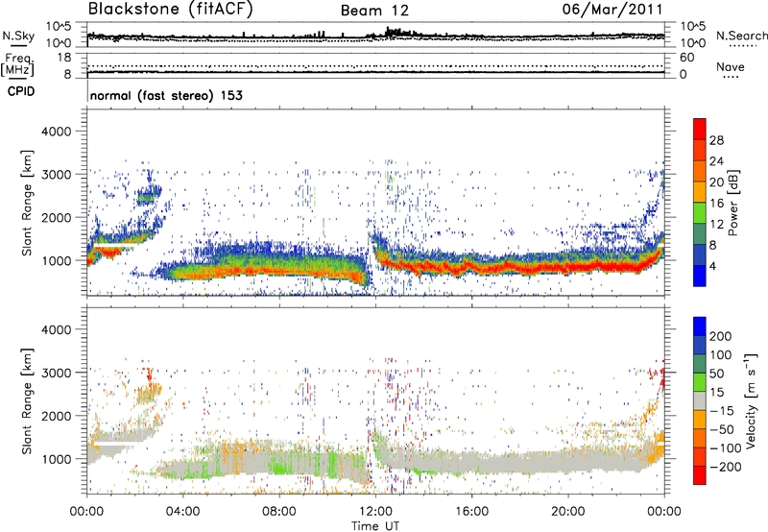The height and width of the screenshot is (532, 768).
Task: Pick the bright green 15–50 Velocity colorbar segment
Action: point(700,382)
